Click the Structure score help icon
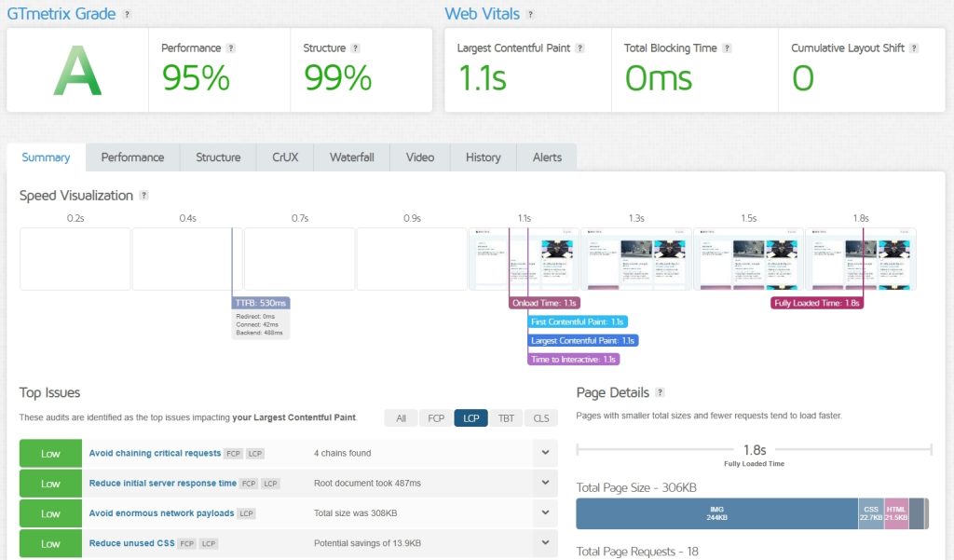 coord(355,48)
